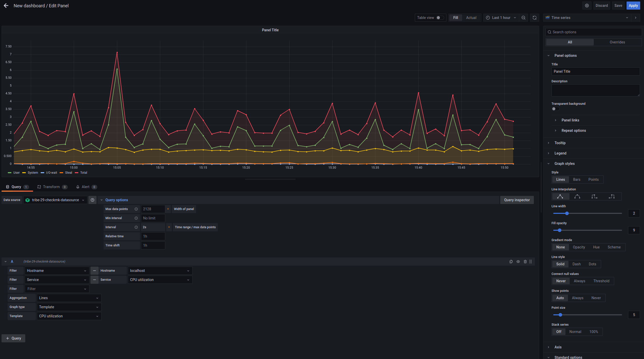The width and height of the screenshot is (644, 359).
Task: Enable Transparent background switch
Action: [x=555, y=109]
